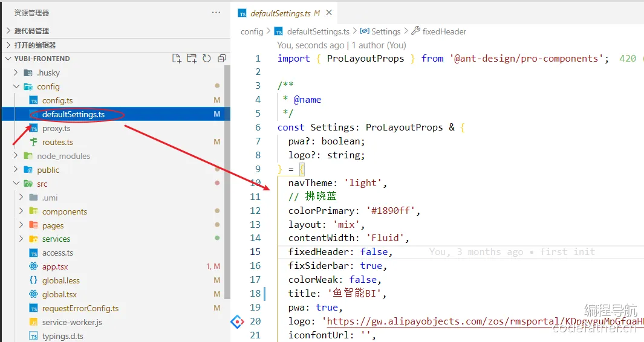Viewport: 644px width, 342px height.
Task: Click the New File icon in explorer header
Action: click(177, 58)
